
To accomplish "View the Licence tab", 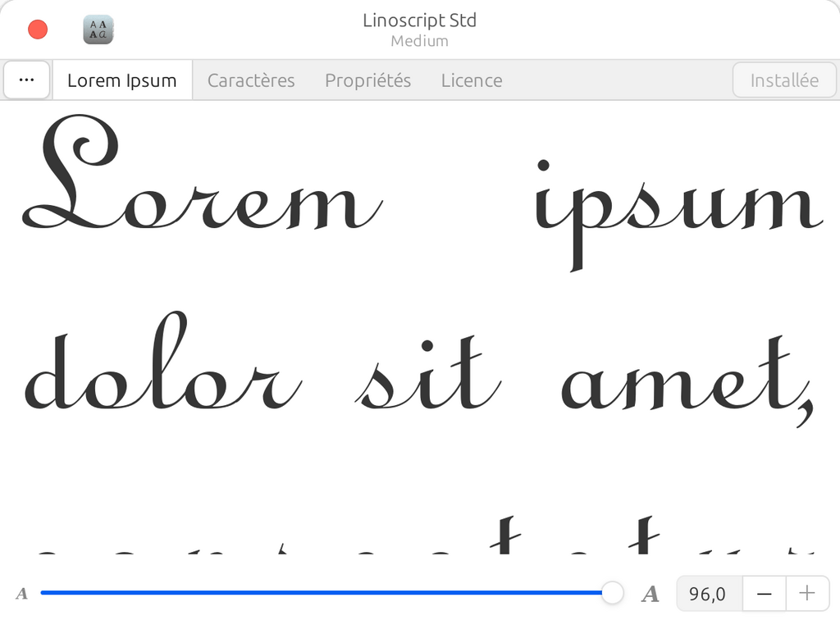I will [x=472, y=80].
